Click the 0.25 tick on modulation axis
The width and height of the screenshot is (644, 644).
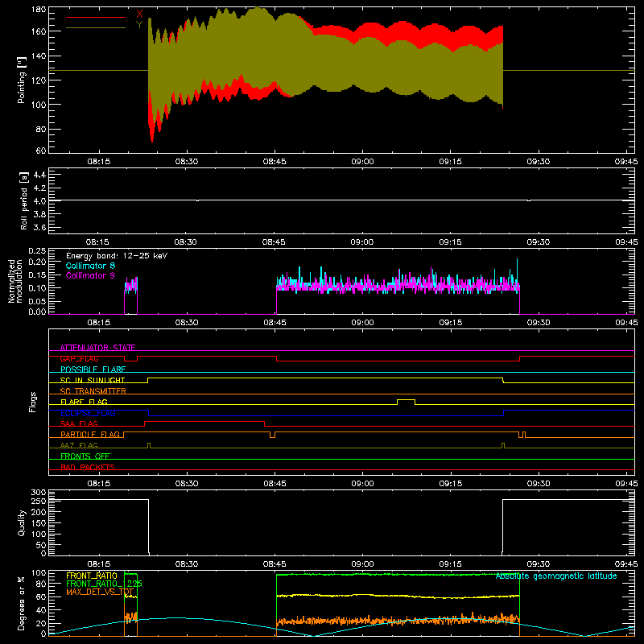pos(37,251)
